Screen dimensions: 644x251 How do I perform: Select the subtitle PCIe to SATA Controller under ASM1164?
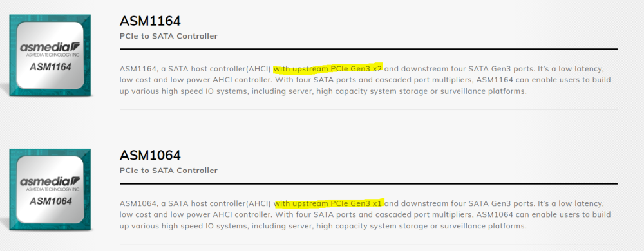tap(168, 36)
